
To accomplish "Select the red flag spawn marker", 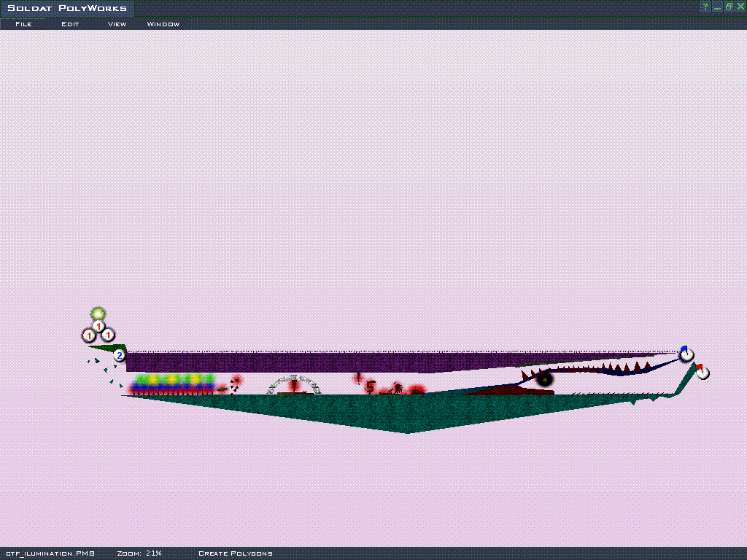I will pos(702,372).
